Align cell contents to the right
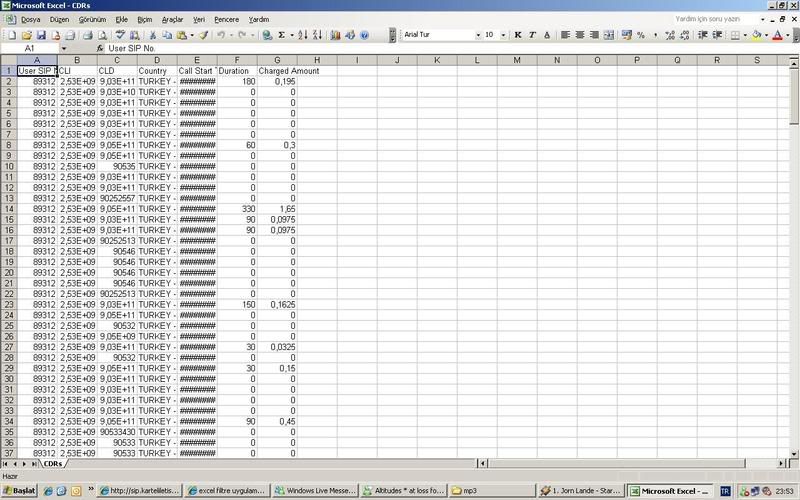Image resolution: width=800 pixels, height=500 pixels. pyautogui.click(x=594, y=35)
